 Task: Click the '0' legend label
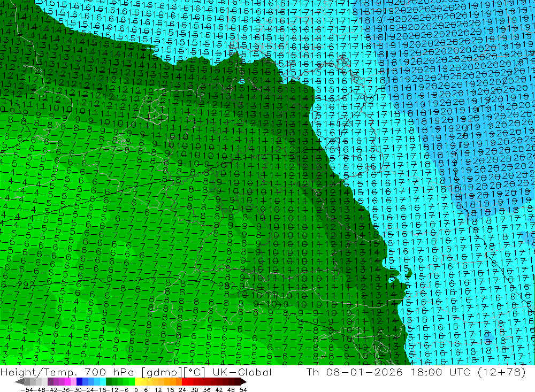pos(136,390)
